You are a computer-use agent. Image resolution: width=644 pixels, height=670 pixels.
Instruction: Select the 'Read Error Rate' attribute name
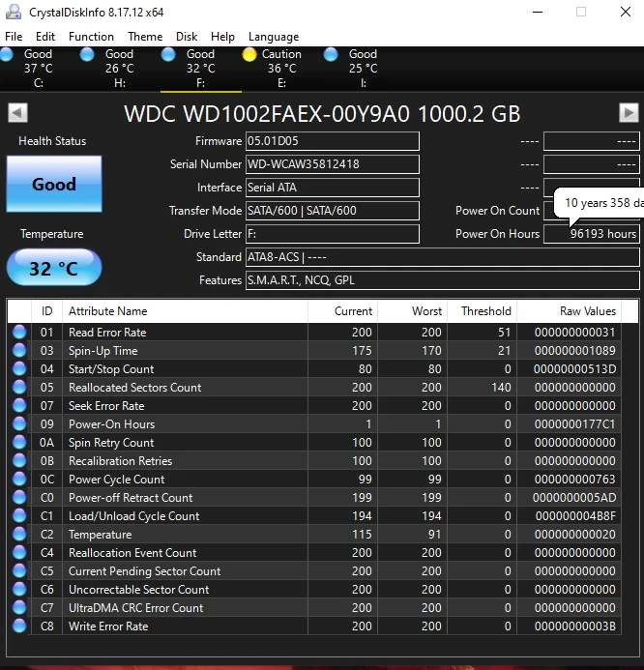[x=107, y=332]
